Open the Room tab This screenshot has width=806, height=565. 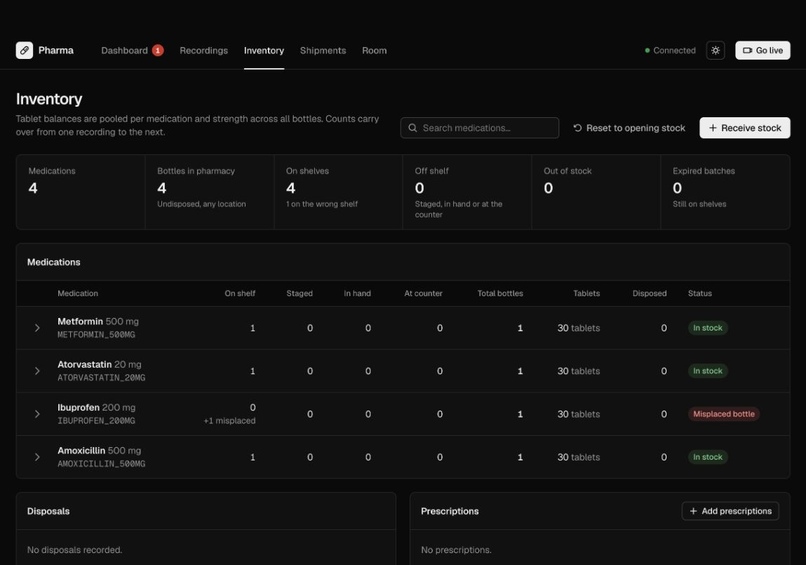[x=374, y=50]
